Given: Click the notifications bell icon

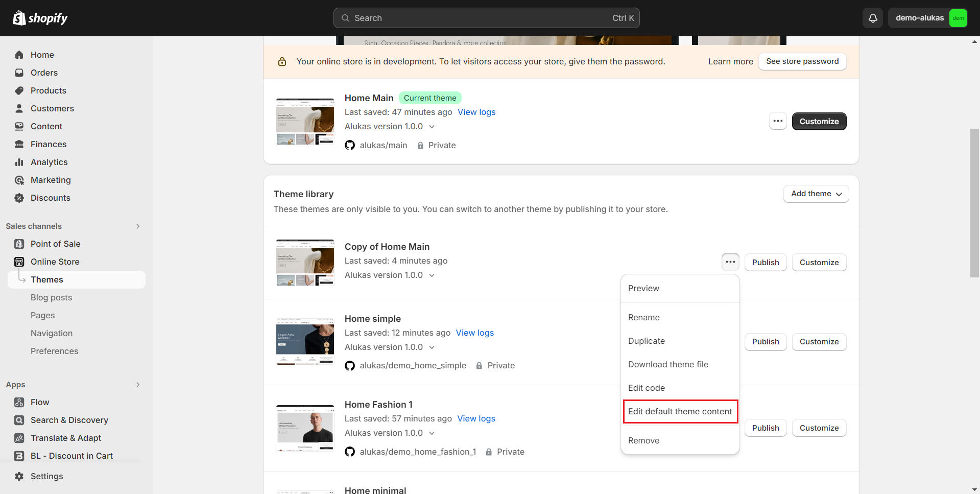Looking at the screenshot, I should coord(873,18).
